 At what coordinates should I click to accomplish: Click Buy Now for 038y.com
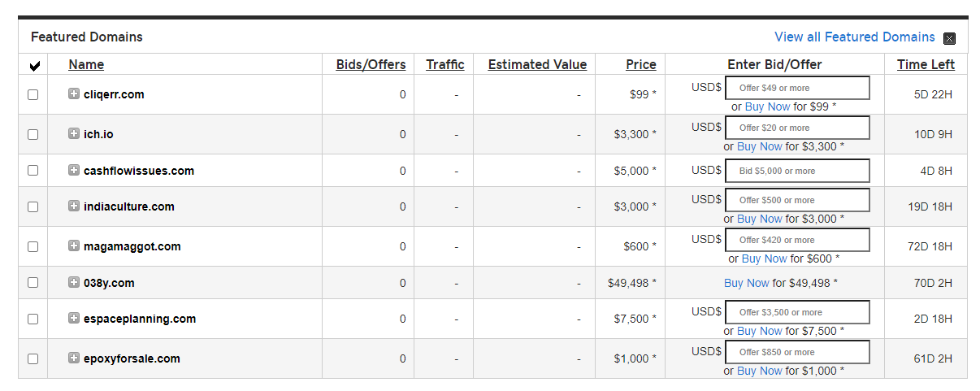[746, 283]
